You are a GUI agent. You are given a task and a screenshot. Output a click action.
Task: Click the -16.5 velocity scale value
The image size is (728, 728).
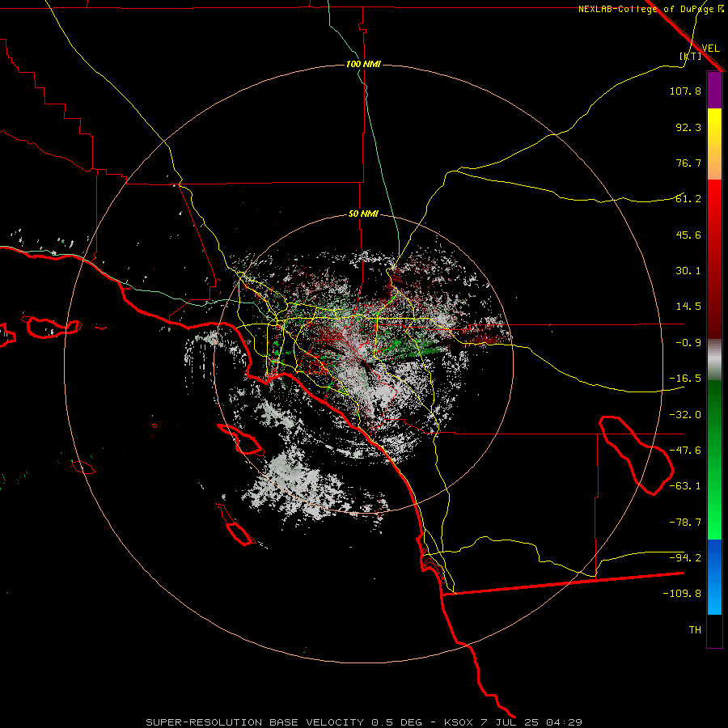685,379
